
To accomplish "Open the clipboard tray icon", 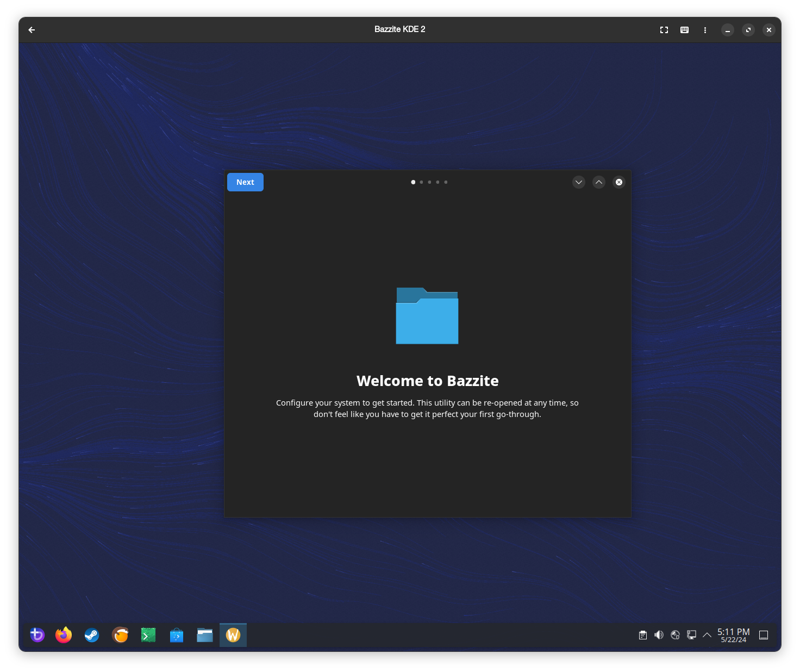I will coord(643,634).
